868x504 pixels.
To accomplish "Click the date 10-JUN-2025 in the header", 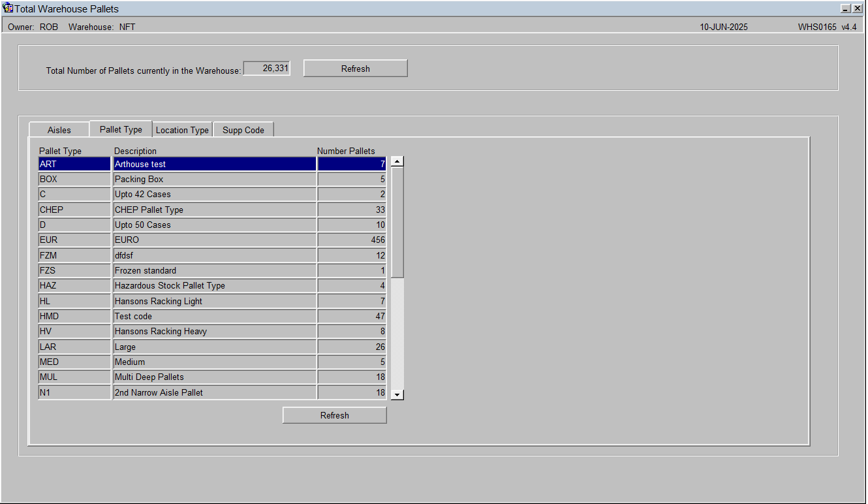I will tap(724, 27).
